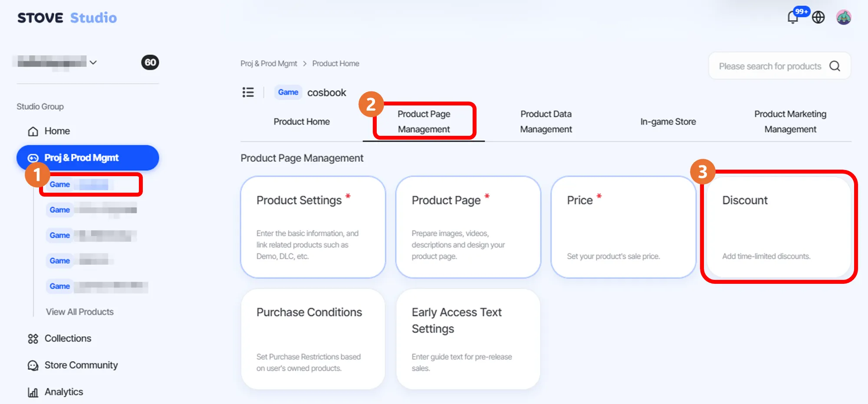The image size is (868, 404).
Task: Click the search magnifier icon
Action: [835, 66]
